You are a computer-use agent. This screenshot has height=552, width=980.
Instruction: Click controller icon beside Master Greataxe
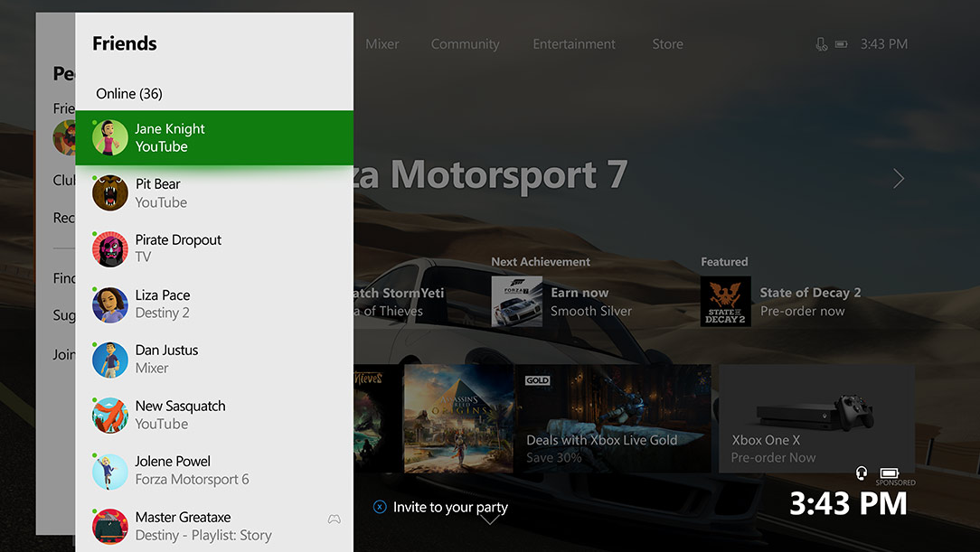(335, 519)
